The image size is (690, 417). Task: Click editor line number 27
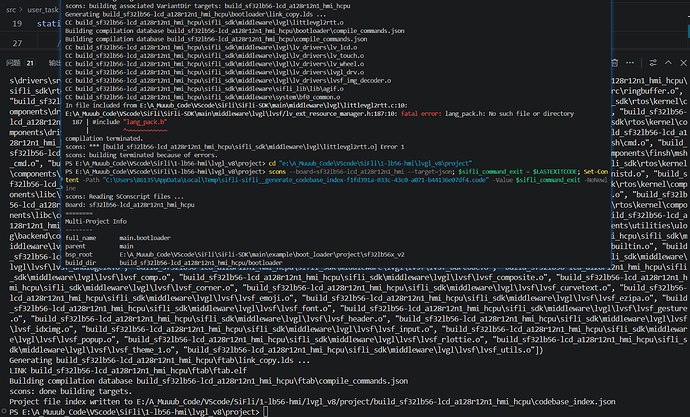point(17,43)
